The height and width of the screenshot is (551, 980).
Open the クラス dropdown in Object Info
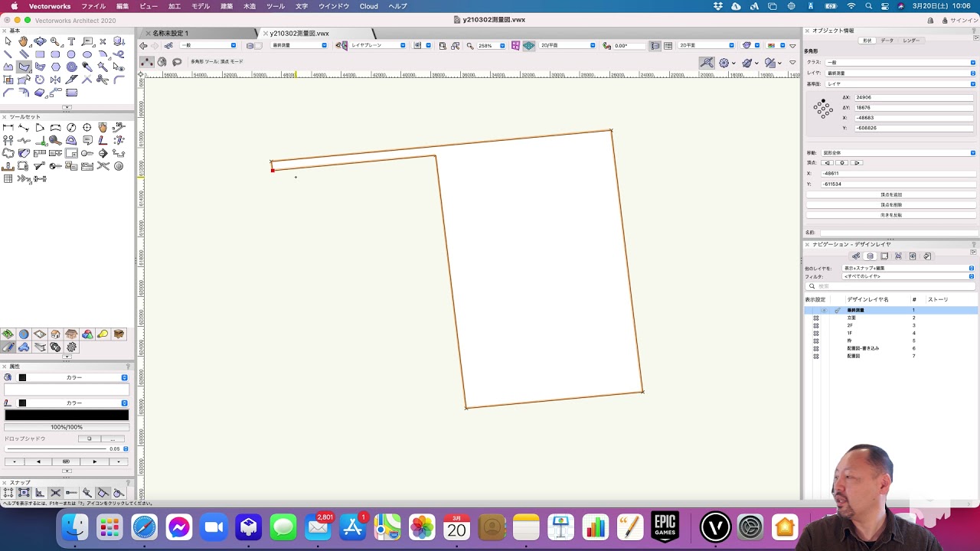click(900, 62)
